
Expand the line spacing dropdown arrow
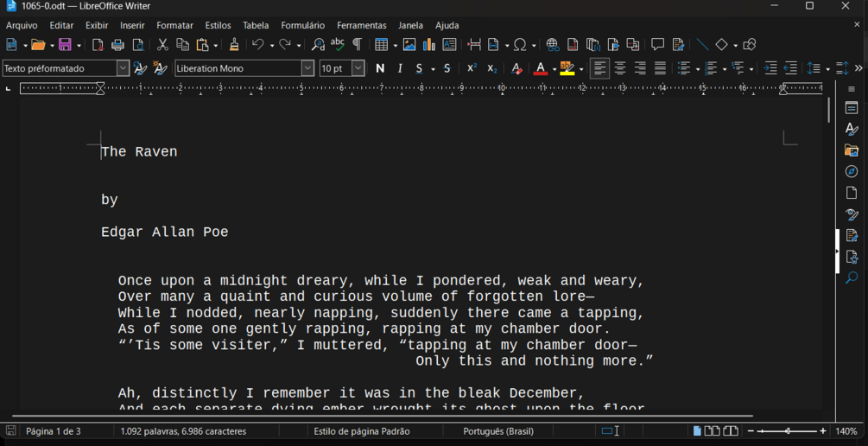tap(827, 69)
